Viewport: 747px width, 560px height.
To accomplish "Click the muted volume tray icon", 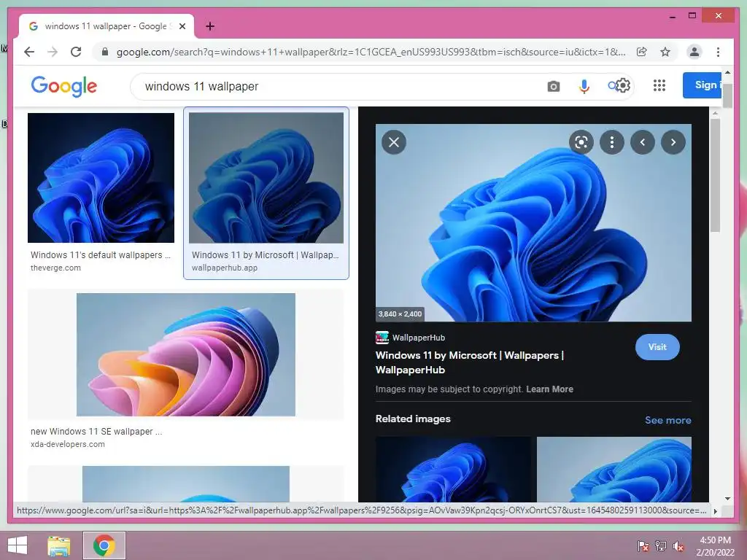I will tap(678, 546).
